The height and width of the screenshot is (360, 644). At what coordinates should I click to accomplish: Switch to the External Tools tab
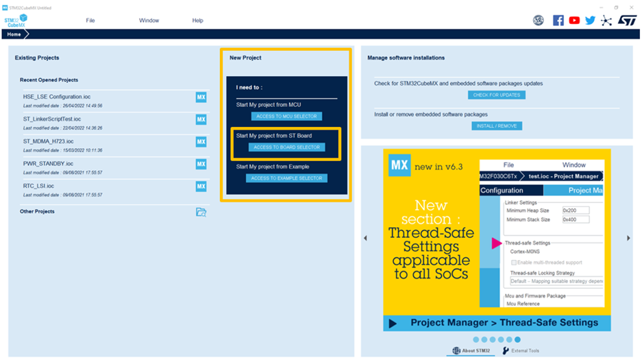[521, 350]
